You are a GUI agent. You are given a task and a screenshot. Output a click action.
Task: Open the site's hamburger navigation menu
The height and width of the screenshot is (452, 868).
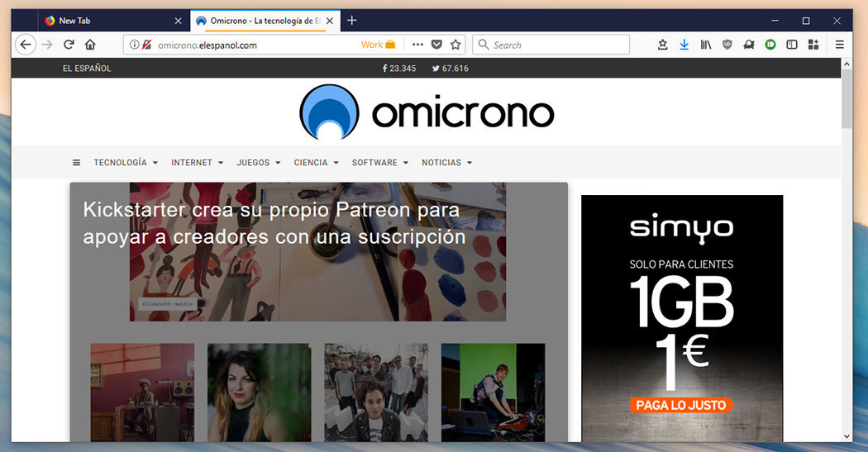[76, 163]
